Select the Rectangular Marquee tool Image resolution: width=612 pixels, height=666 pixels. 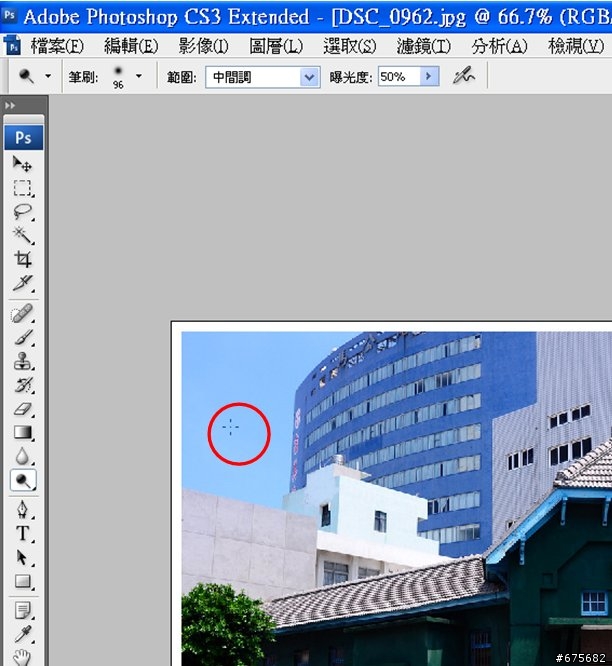(22, 188)
